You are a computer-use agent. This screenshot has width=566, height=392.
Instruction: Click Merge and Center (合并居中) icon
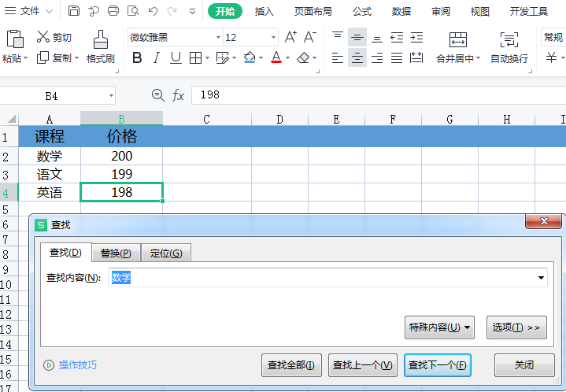pyautogui.click(x=457, y=39)
